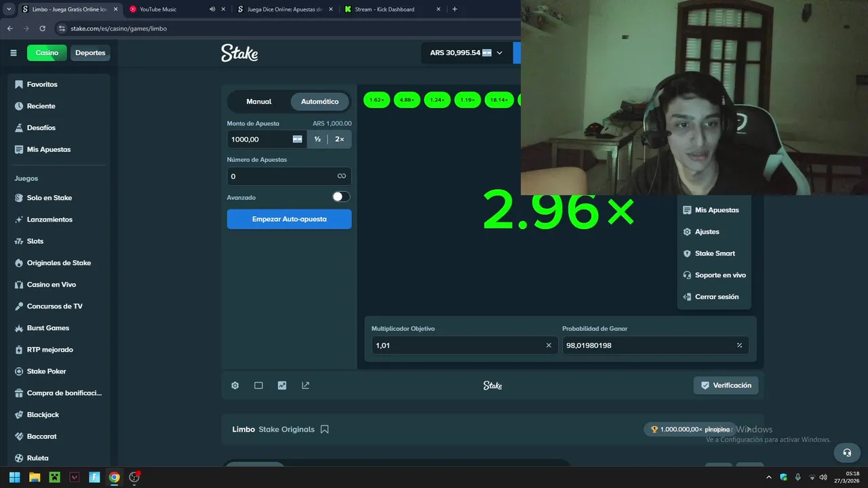
Task: Open the tab search dropdown arrow
Action: pyautogui.click(x=9, y=9)
